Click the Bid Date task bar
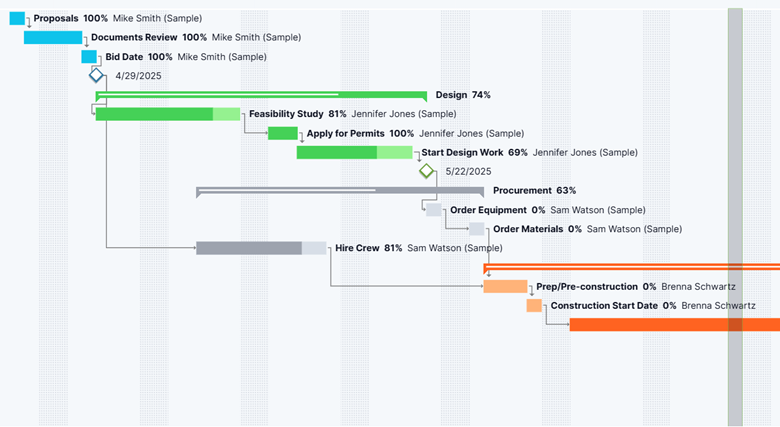Screen dimensions: 780x427 point(89,57)
